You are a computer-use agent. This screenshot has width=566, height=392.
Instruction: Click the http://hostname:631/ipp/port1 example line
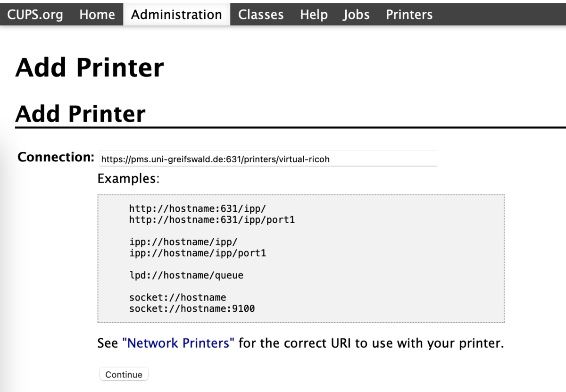(212, 219)
